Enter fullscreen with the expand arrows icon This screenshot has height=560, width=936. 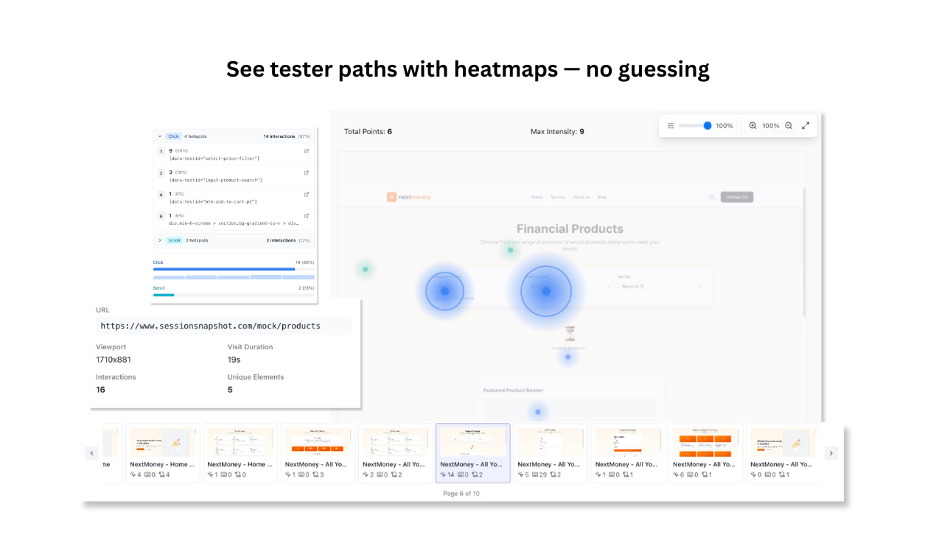806,125
